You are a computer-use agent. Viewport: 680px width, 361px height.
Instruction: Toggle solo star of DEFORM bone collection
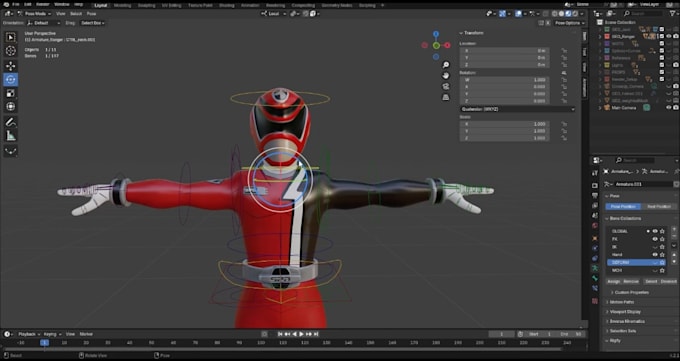click(662, 263)
